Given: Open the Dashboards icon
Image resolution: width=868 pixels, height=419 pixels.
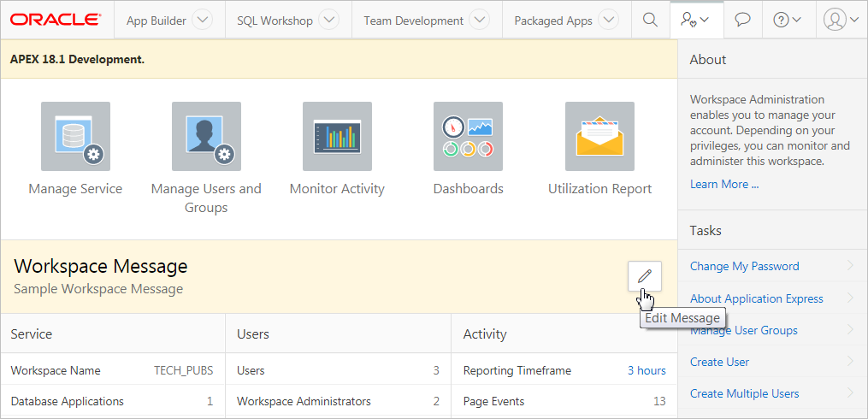Looking at the screenshot, I should 468,137.
